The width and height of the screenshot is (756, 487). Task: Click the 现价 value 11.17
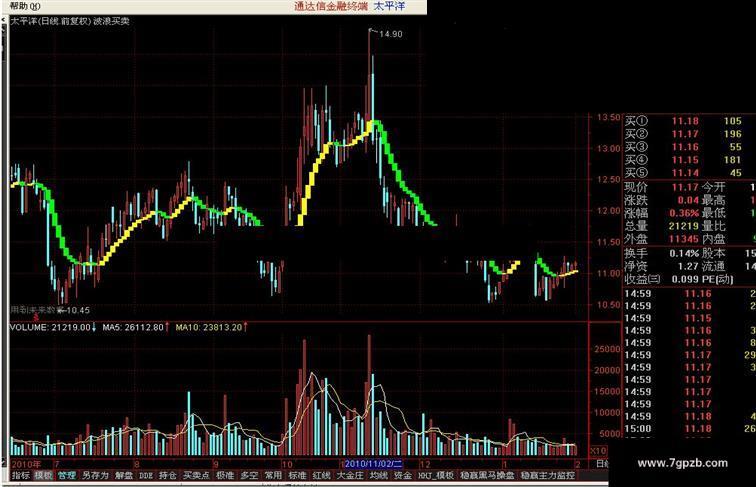point(685,187)
